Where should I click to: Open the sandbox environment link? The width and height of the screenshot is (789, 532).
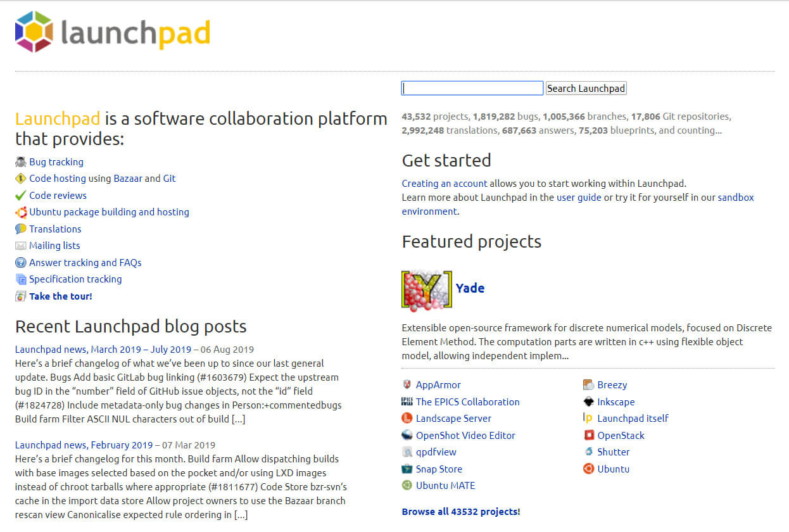coord(736,198)
